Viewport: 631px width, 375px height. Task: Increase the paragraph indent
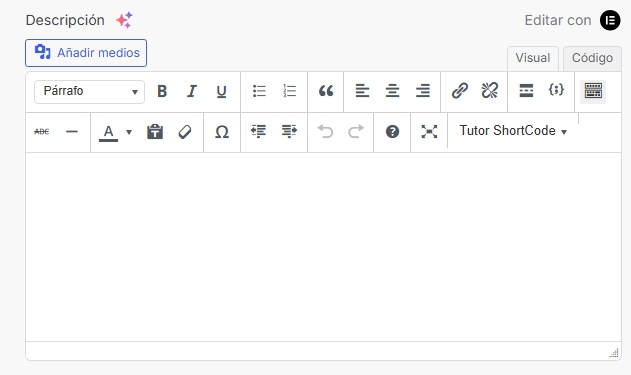[x=289, y=132]
